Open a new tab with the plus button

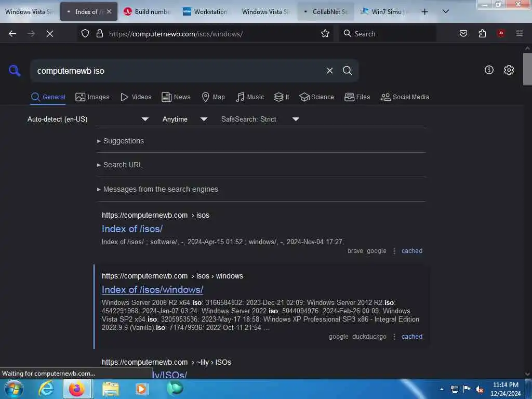pos(424,12)
